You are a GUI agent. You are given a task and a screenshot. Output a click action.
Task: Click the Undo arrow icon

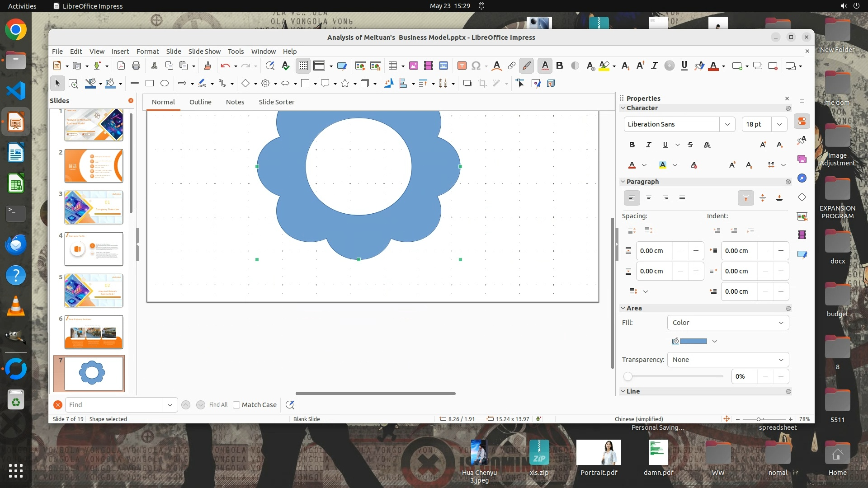coord(225,66)
